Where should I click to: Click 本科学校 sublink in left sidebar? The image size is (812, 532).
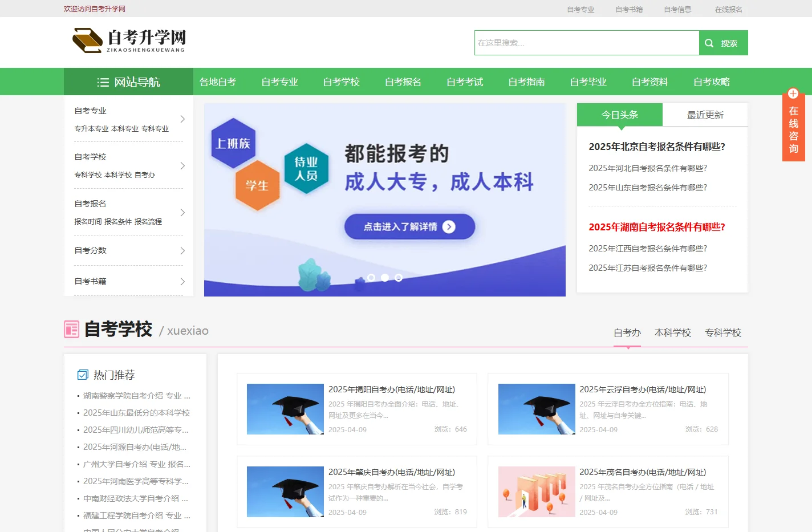[x=118, y=175]
